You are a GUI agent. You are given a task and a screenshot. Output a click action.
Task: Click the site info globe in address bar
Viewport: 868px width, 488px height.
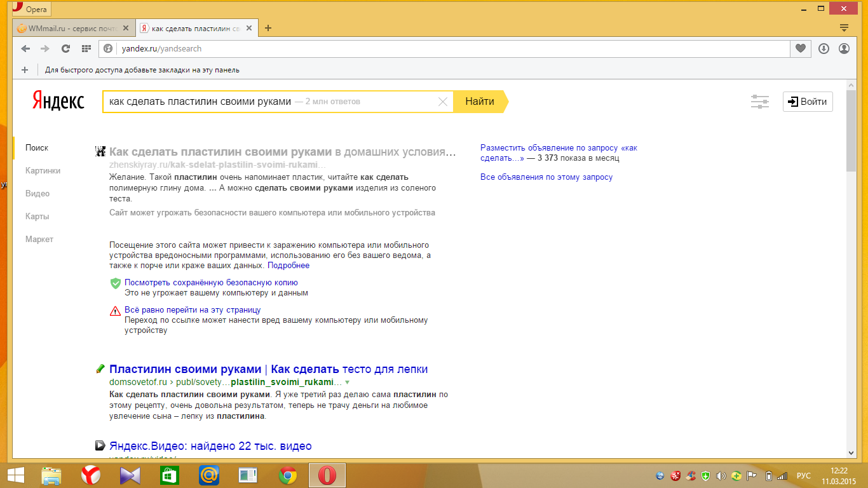[x=108, y=48]
